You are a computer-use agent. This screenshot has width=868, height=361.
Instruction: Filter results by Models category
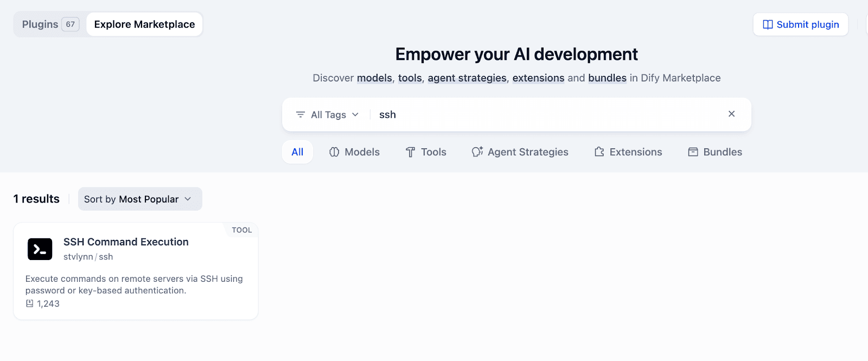tap(354, 152)
